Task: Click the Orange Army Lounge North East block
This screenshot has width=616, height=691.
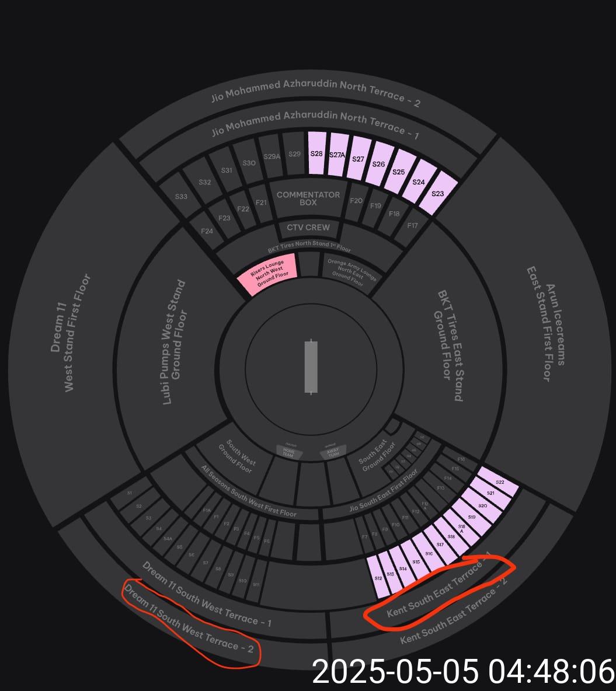Action: pos(350,272)
